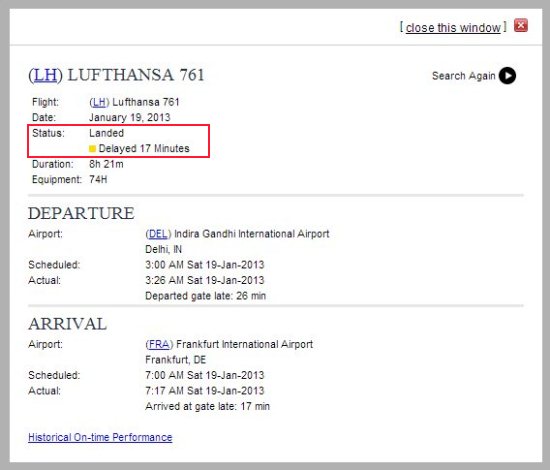Select the 'Frankfurt, DE' text
550x470 pixels.
pyautogui.click(x=176, y=360)
